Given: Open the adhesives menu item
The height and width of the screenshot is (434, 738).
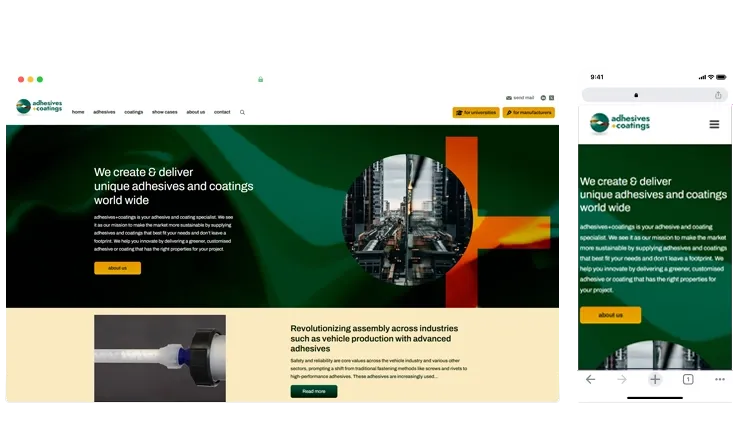Looking at the screenshot, I should [104, 112].
